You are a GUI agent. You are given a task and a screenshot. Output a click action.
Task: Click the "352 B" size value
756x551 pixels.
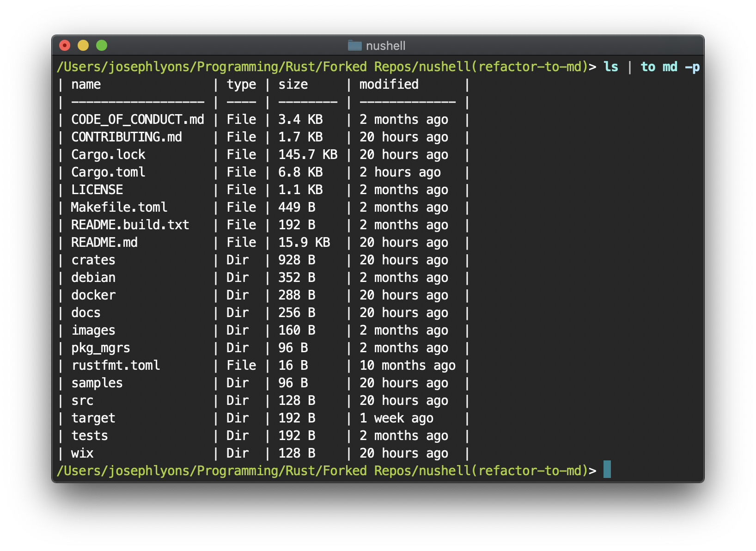[297, 278]
